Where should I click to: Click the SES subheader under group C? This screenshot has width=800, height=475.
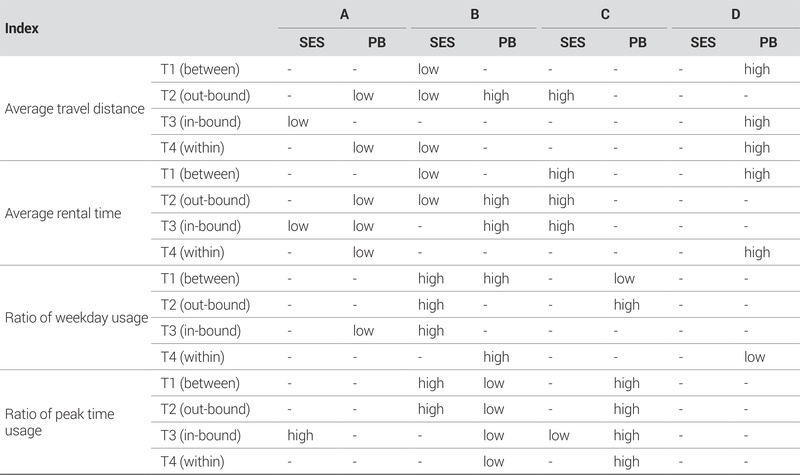pos(573,41)
